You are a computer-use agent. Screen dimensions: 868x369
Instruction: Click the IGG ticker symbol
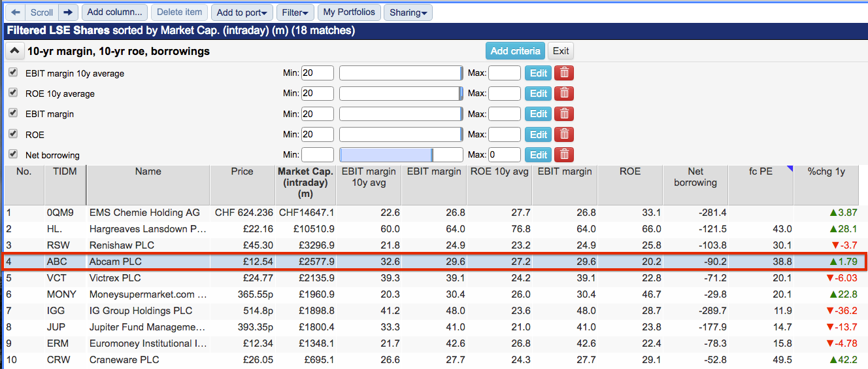pyautogui.click(x=56, y=311)
